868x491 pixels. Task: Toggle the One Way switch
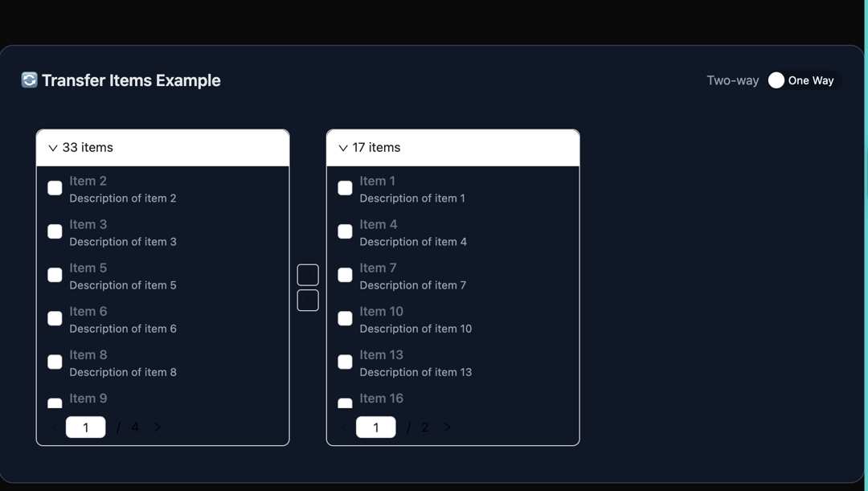(x=805, y=80)
